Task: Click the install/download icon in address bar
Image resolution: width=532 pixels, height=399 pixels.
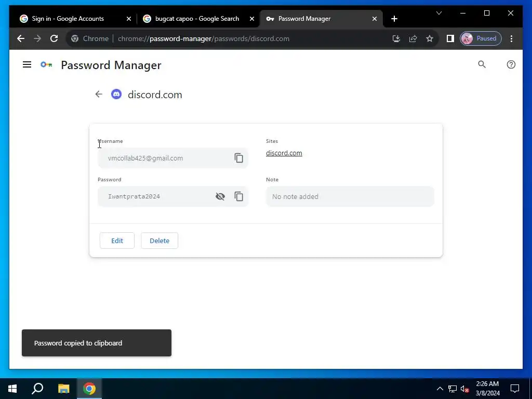Action: point(396,38)
